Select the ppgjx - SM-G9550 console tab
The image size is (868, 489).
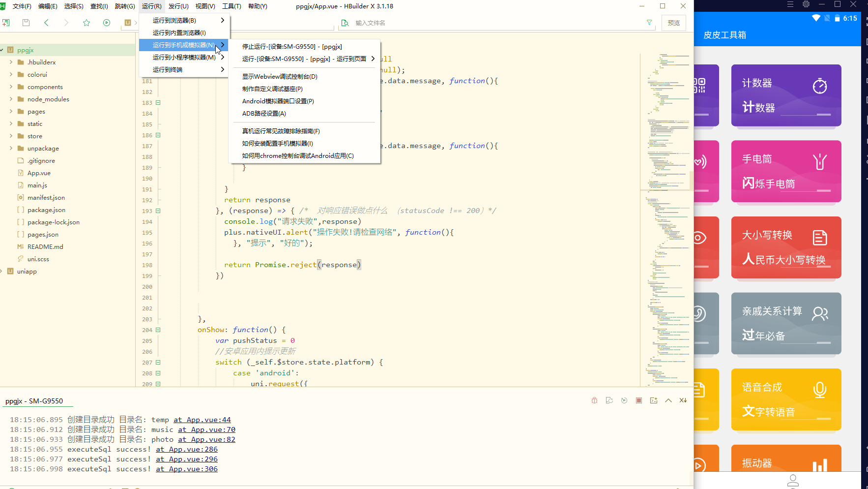coord(34,401)
